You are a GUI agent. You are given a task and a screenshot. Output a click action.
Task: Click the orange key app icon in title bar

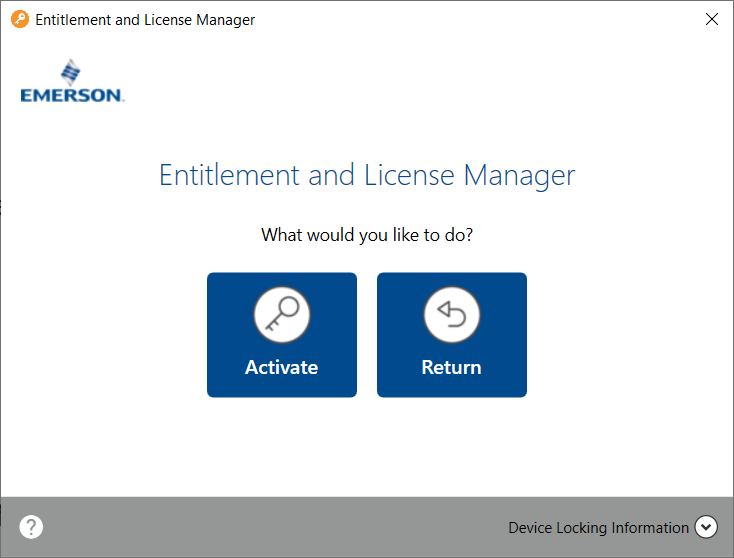[20, 19]
